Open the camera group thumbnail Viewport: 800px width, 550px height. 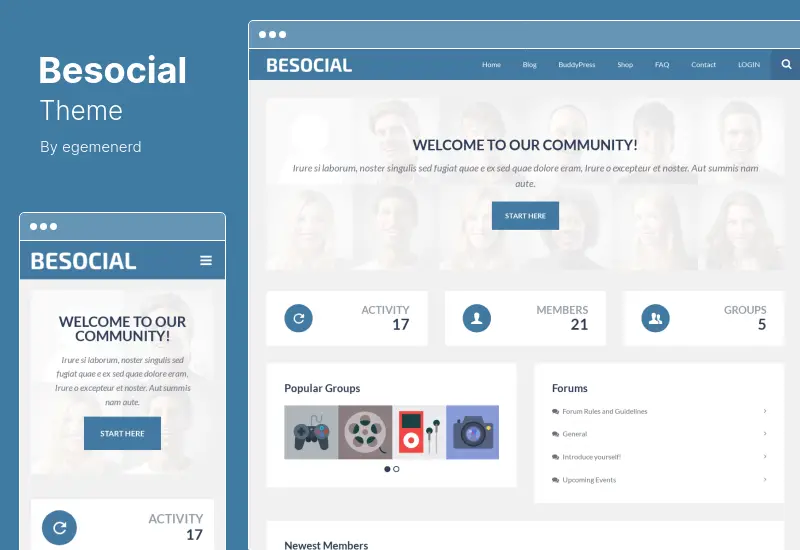[472, 432]
